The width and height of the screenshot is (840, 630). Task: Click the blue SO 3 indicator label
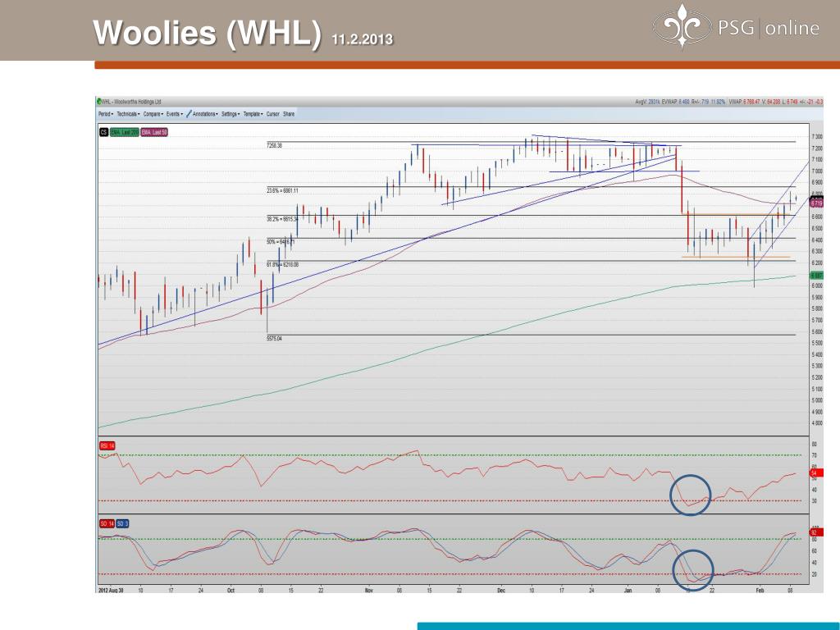point(122,523)
